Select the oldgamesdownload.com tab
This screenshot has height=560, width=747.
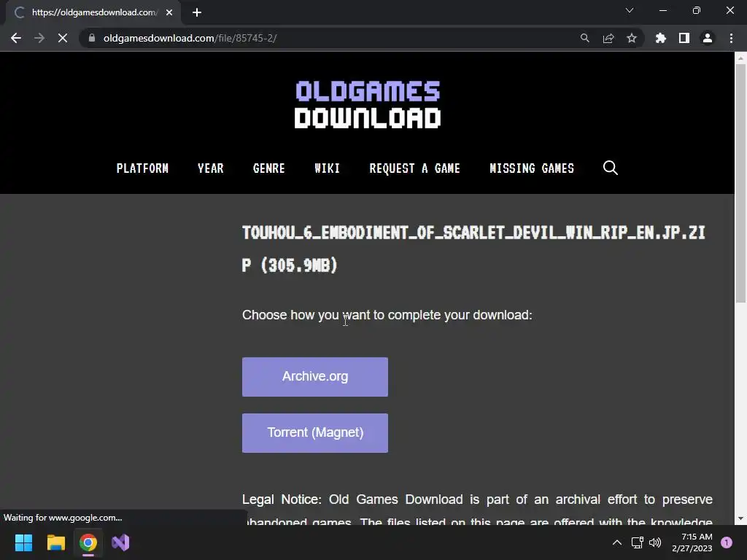pos(93,12)
